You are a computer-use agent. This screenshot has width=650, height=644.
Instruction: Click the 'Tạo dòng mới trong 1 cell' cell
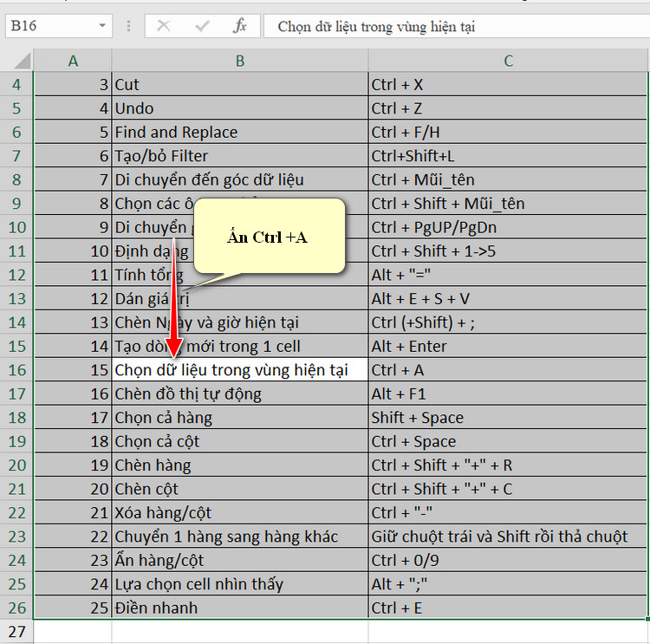pyautogui.click(x=239, y=346)
